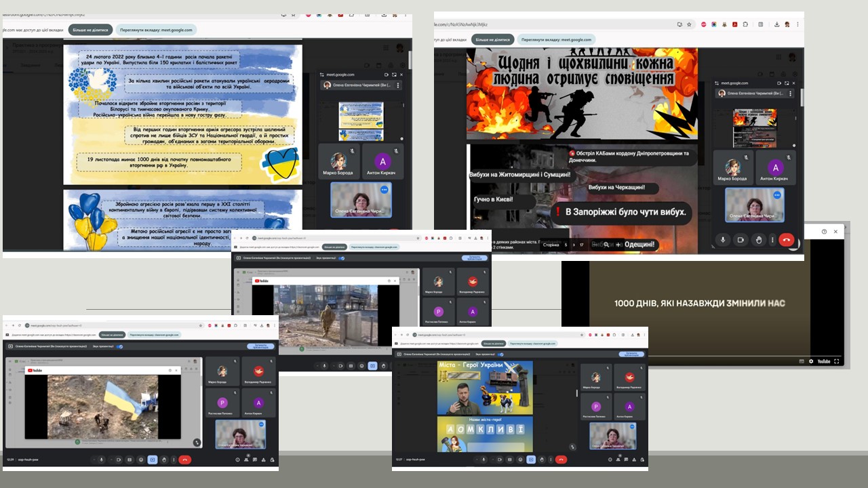The height and width of the screenshot is (488, 868).
Task: Leave the call in Міста-Герої України window
Action: coord(561,460)
